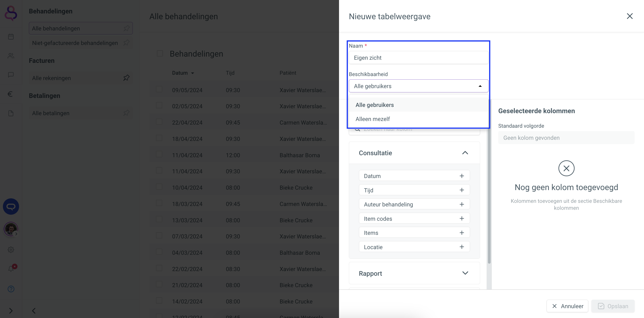
Task: Toggle the select-all Behandelingen checkbox
Action: (160, 53)
